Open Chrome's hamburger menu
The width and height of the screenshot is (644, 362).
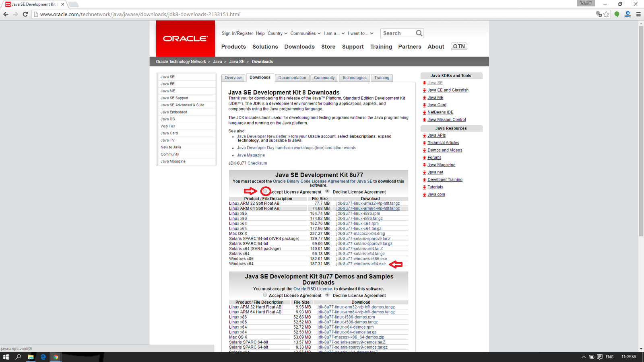(x=638, y=14)
